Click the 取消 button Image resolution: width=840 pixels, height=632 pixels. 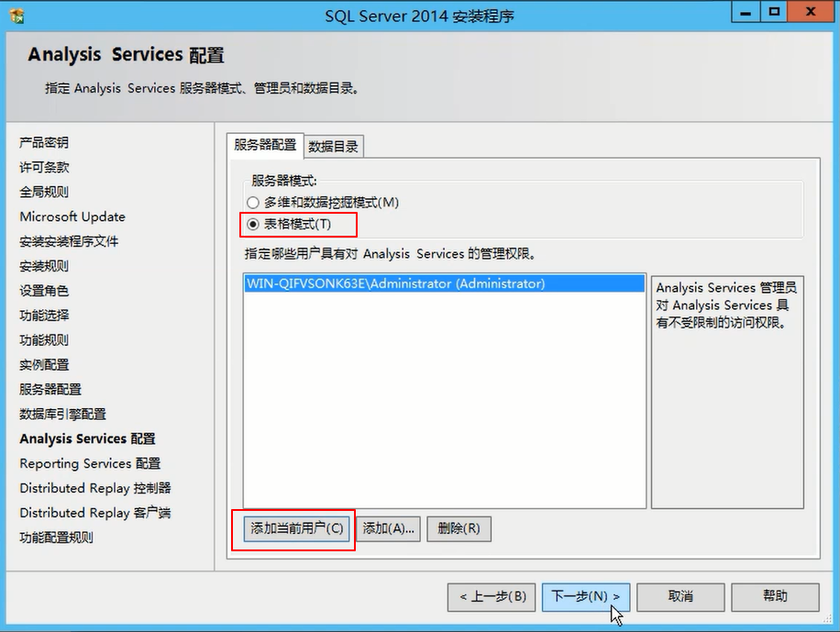pos(680,596)
